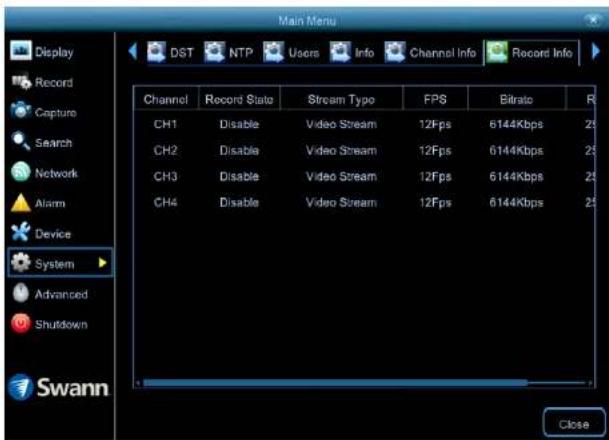This screenshot has width=609, height=440.
Task: Click the NTP tab icon
Action: pos(214,52)
